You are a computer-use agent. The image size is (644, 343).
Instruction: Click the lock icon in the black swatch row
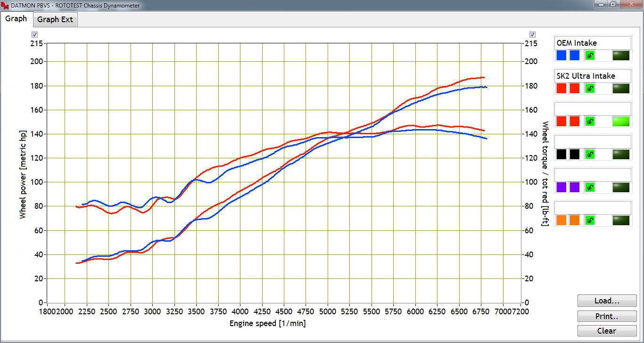[x=590, y=154]
